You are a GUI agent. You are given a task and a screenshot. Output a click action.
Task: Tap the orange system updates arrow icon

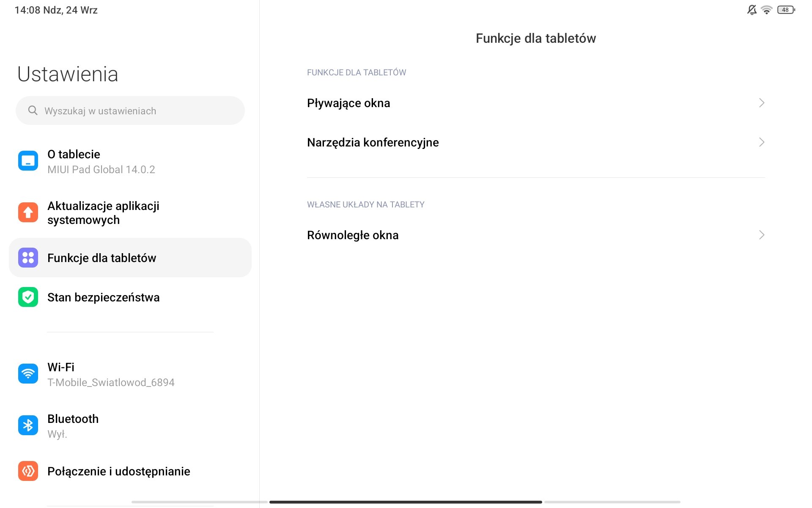pyautogui.click(x=28, y=213)
